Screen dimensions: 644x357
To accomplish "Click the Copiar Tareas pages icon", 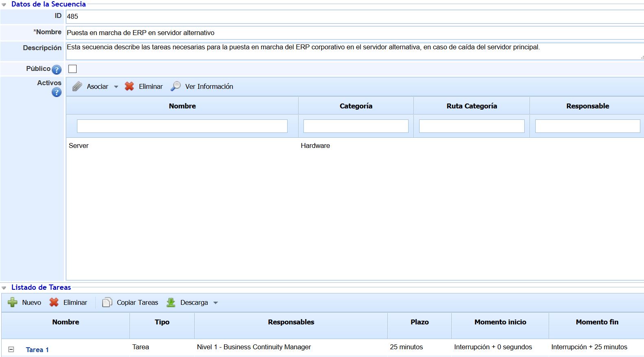I will [x=107, y=302].
